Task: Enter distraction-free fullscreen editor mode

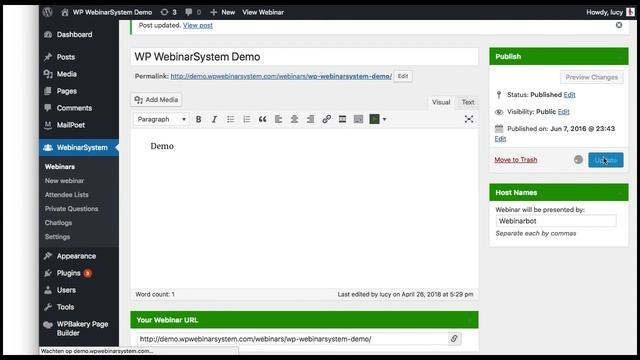Action: tap(469, 119)
